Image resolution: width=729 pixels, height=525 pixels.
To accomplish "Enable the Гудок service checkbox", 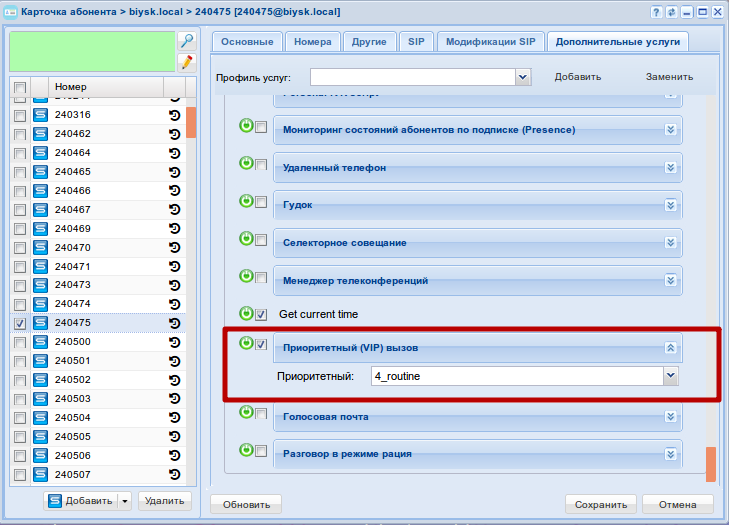I will 261,202.
